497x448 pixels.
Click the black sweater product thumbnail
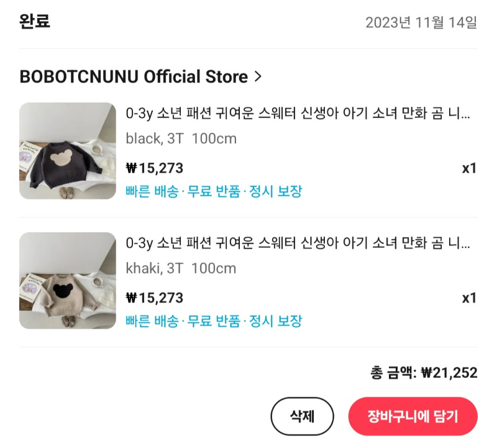tap(68, 150)
